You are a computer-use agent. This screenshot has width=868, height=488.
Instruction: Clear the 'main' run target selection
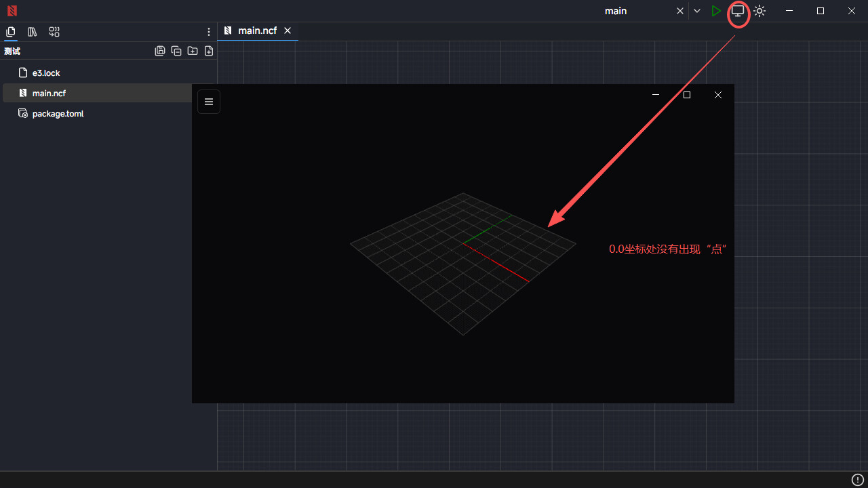[680, 11]
